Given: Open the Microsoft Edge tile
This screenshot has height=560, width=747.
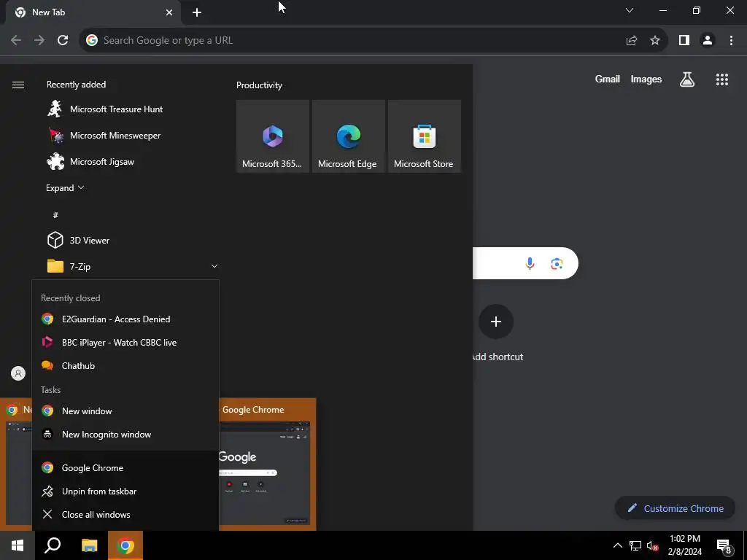Looking at the screenshot, I should click(x=348, y=136).
